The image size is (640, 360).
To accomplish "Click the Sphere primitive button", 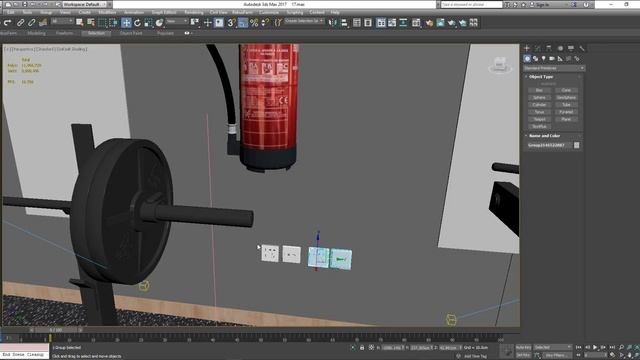I will (539, 98).
